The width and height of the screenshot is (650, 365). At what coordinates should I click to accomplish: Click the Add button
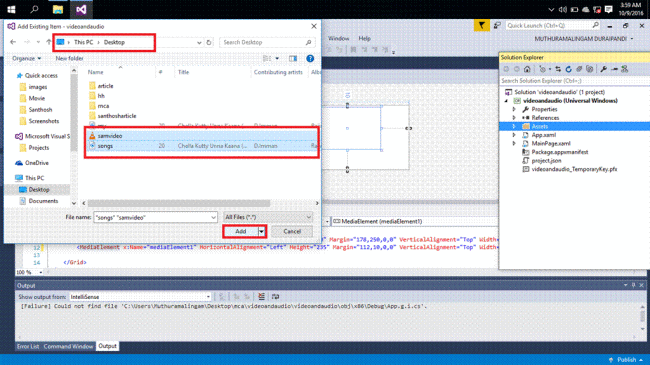(240, 231)
